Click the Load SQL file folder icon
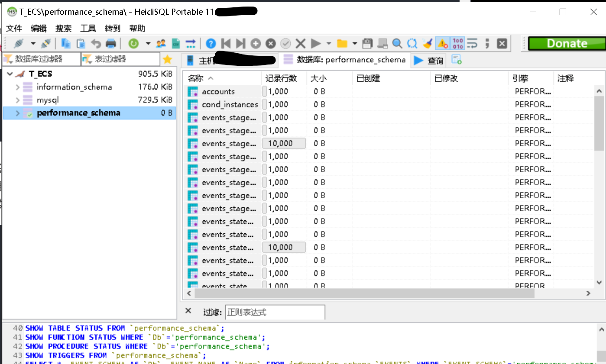 [342, 43]
